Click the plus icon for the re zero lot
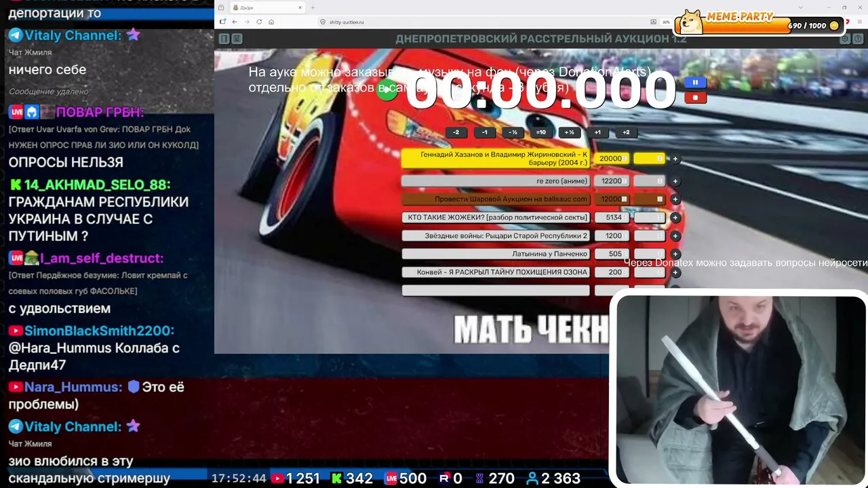868x488 pixels. point(675,182)
